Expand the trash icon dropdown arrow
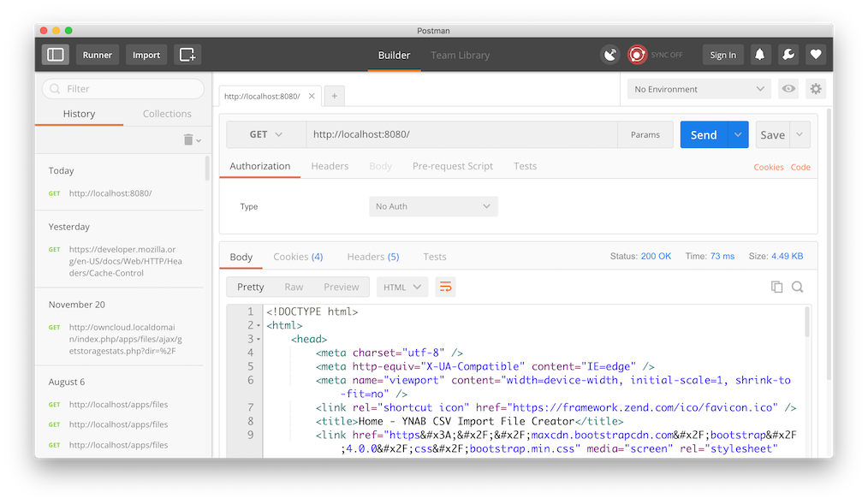The image size is (868, 504). 199,140
